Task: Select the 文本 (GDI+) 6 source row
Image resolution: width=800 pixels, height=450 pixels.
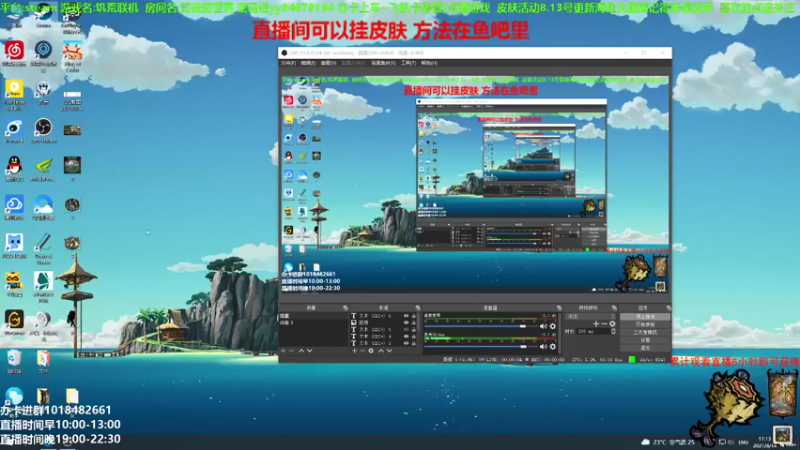Action: pos(381,316)
